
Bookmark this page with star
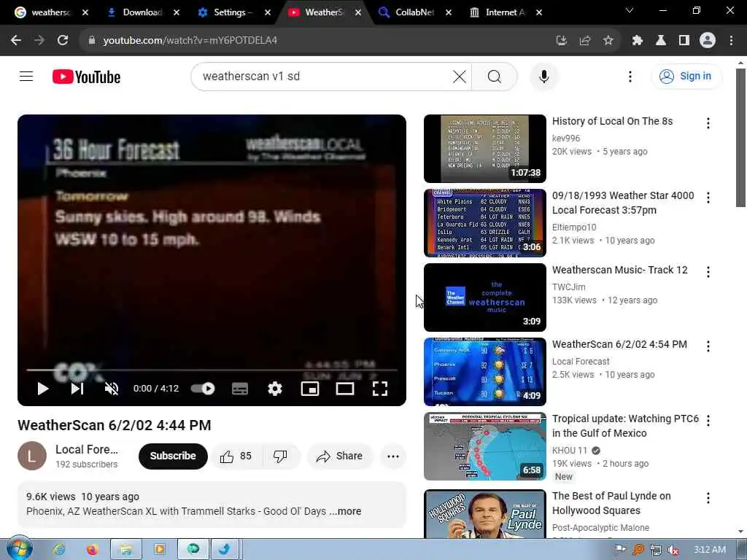coord(608,41)
